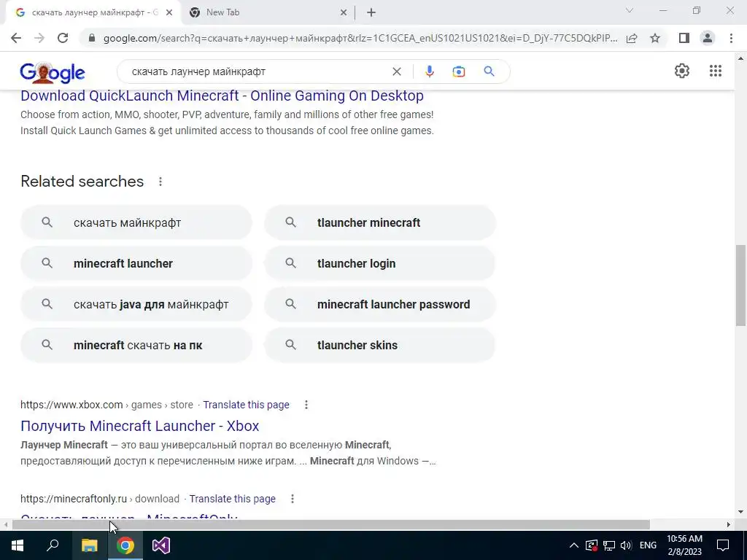This screenshot has height=560, width=747.
Task: Click the vertical scrollbar thumb
Action: pos(740,286)
